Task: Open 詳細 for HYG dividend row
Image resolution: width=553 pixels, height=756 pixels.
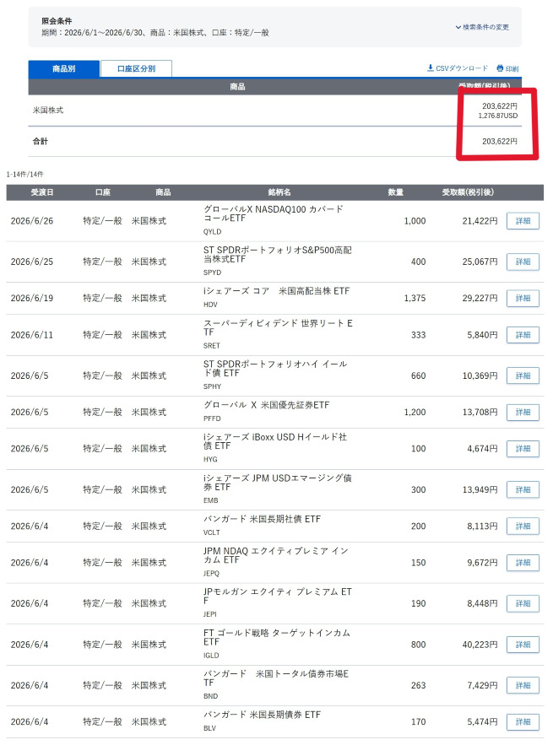Action: click(523, 449)
